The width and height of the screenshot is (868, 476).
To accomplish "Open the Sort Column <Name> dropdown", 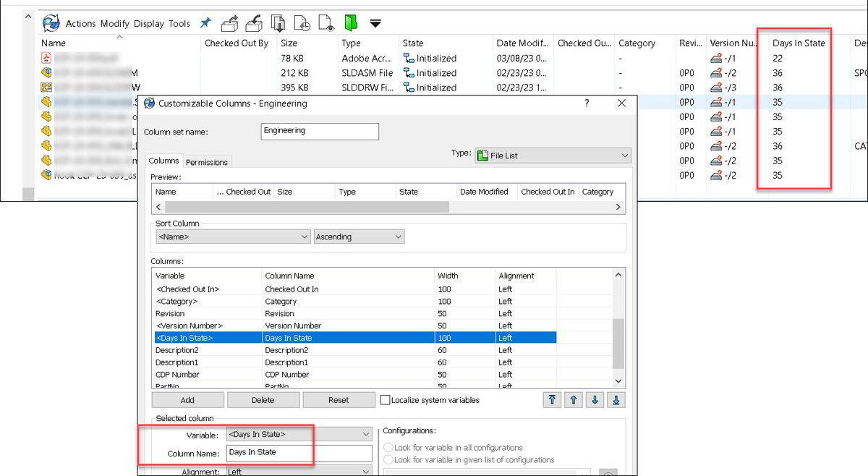I will point(233,237).
